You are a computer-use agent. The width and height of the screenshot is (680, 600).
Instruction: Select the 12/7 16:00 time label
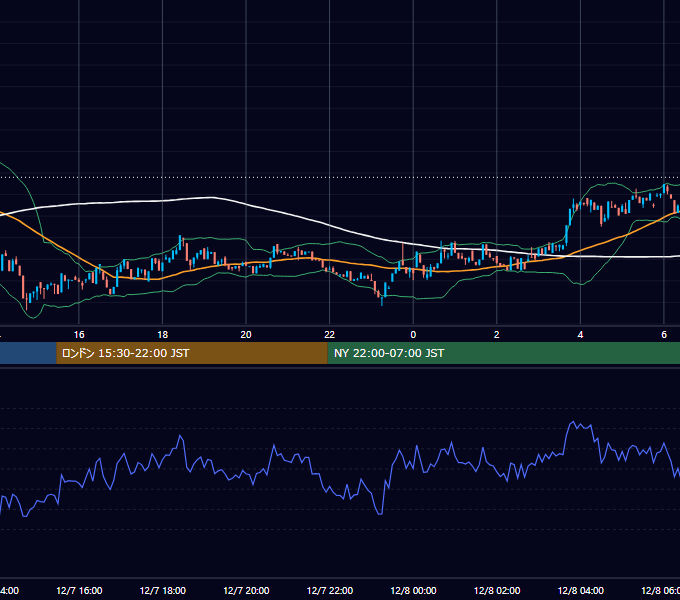79,590
